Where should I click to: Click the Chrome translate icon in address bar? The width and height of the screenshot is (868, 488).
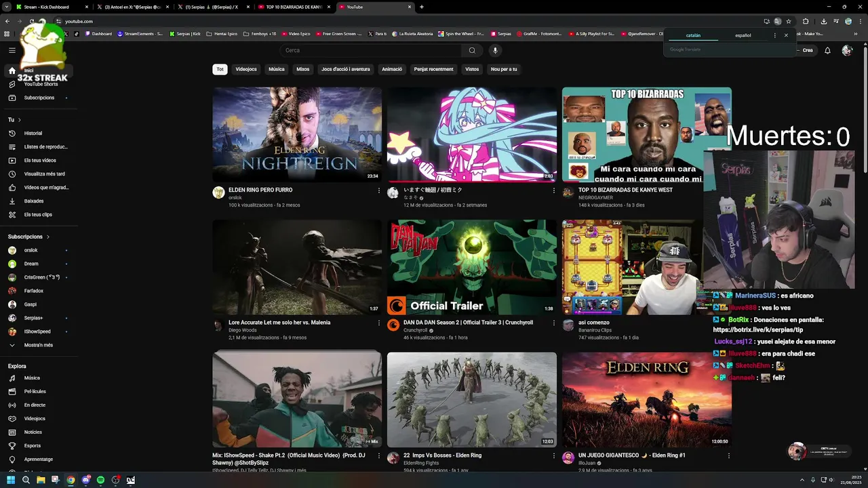778,21
